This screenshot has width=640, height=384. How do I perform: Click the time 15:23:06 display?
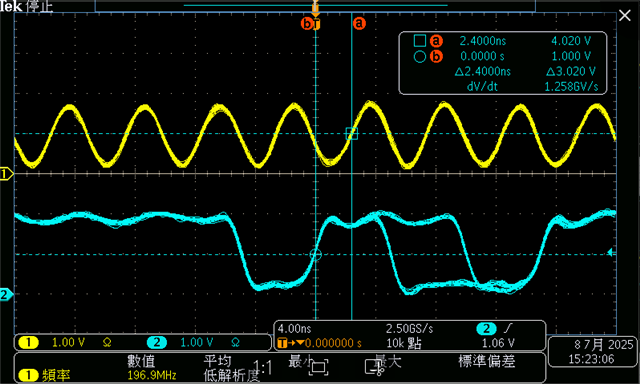click(591, 360)
